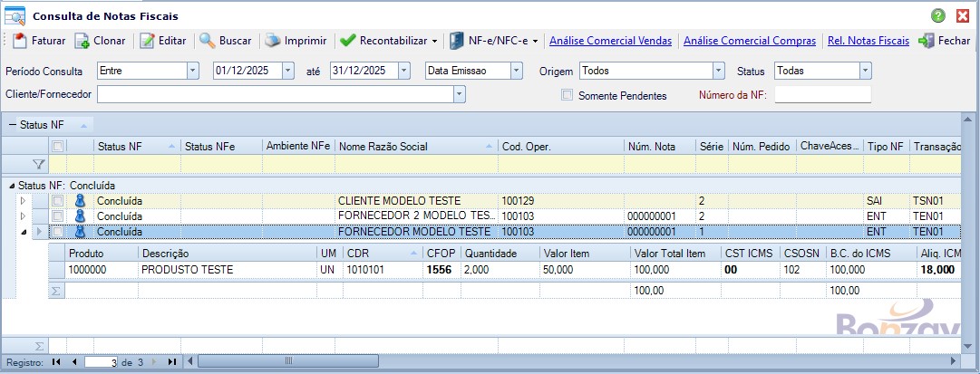Click the Clonar copy icon

coord(82,41)
